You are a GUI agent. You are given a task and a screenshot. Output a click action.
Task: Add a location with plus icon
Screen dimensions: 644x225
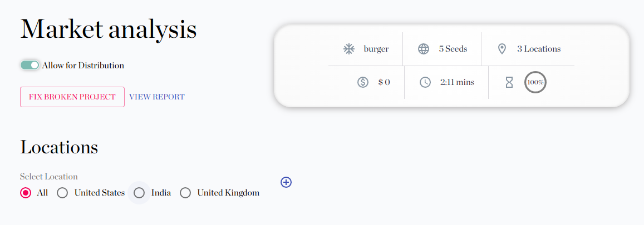[286, 182]
